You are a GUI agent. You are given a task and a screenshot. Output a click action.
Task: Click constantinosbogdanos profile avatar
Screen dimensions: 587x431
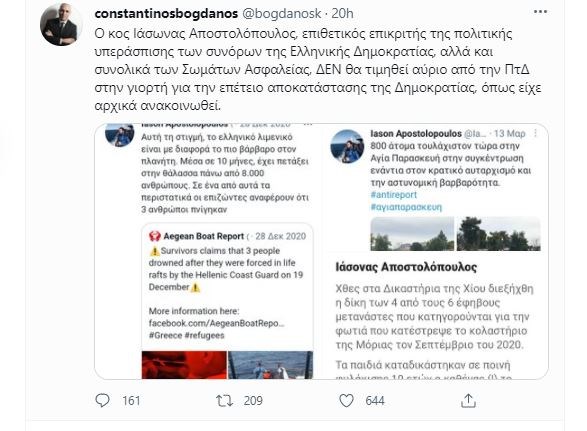coord(61,25)
